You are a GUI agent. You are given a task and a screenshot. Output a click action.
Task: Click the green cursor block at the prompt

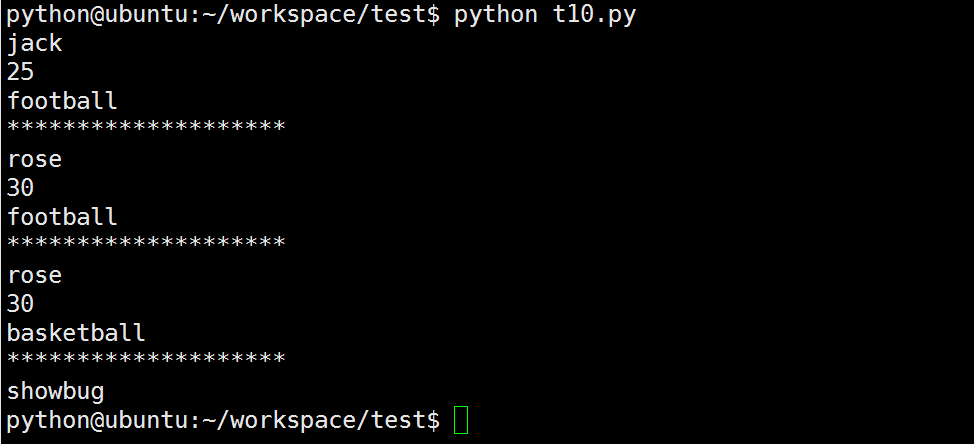click(460, 420)
